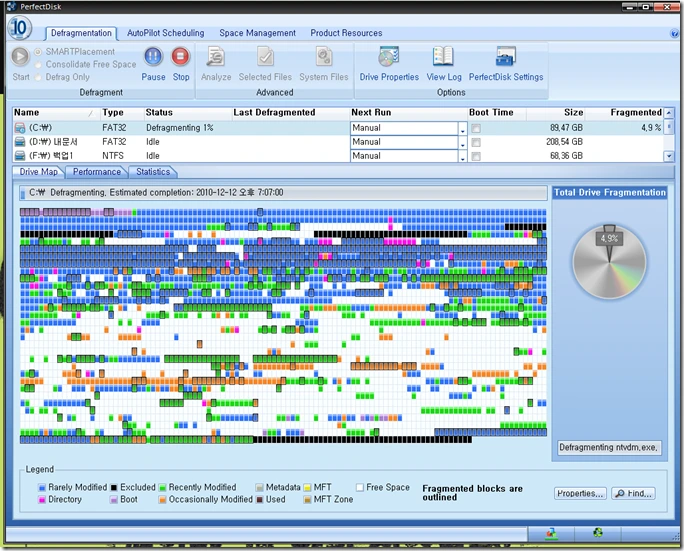This screenshot has height=551, width=684.
Task: Click the PerfectDisk 10 logo button
Action: 19,28
